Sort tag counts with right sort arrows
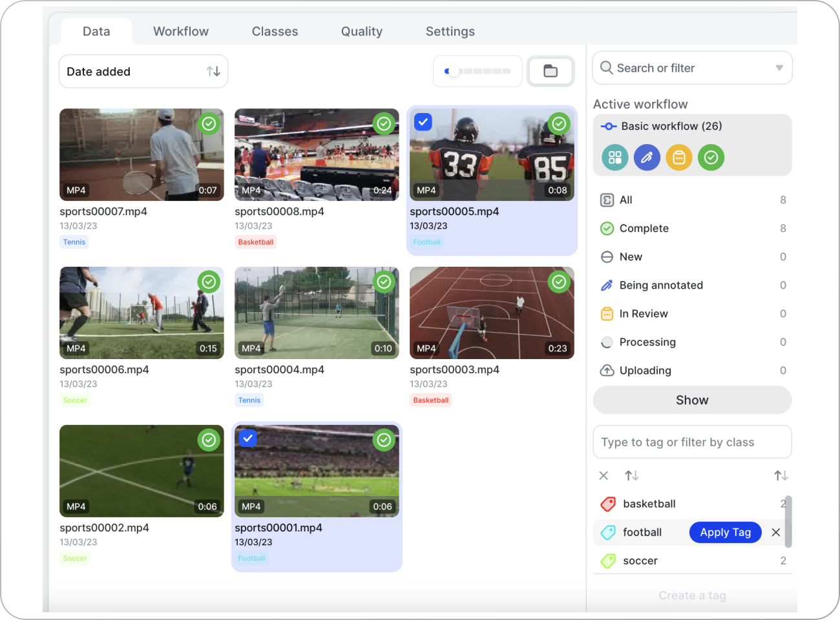Image resolution: width=840 pixels, height=620 pixels. click(781, 475)
